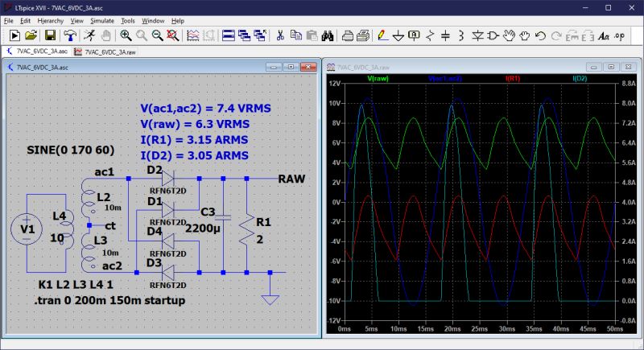Viewport: 644px width, 350px height.
Task: Click the SPICE directive .op icon
Action: pos(619,36)
